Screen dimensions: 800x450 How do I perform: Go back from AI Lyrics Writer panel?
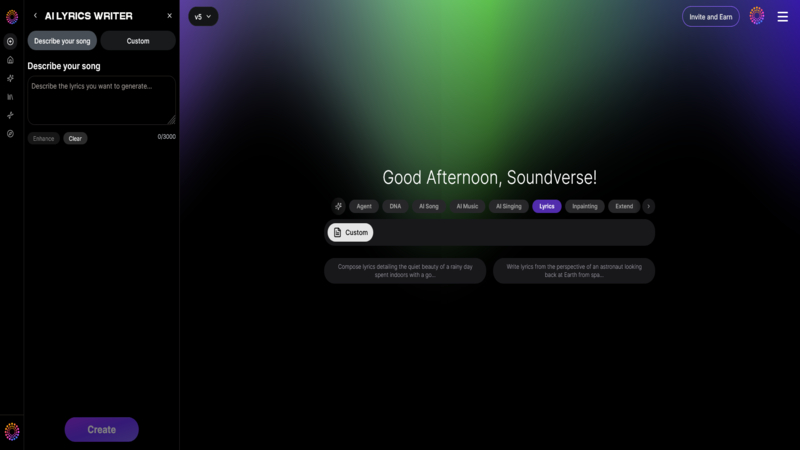[x=35, y=16]
